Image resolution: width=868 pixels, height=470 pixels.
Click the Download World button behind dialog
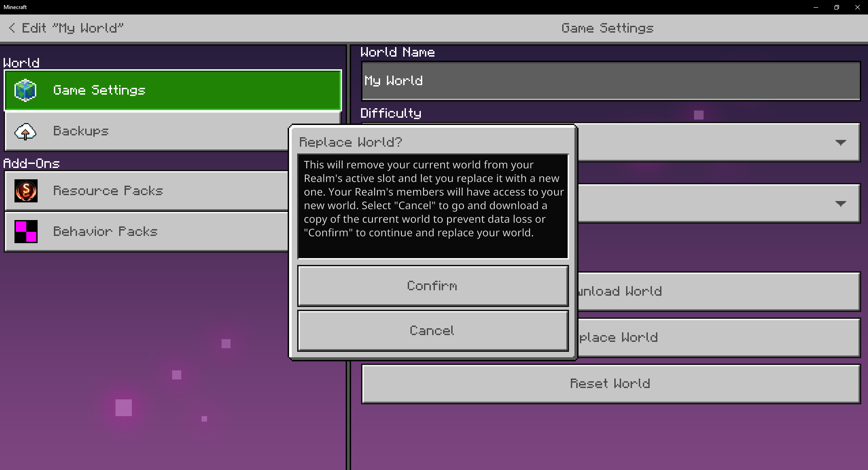click(x=719, y=291)
